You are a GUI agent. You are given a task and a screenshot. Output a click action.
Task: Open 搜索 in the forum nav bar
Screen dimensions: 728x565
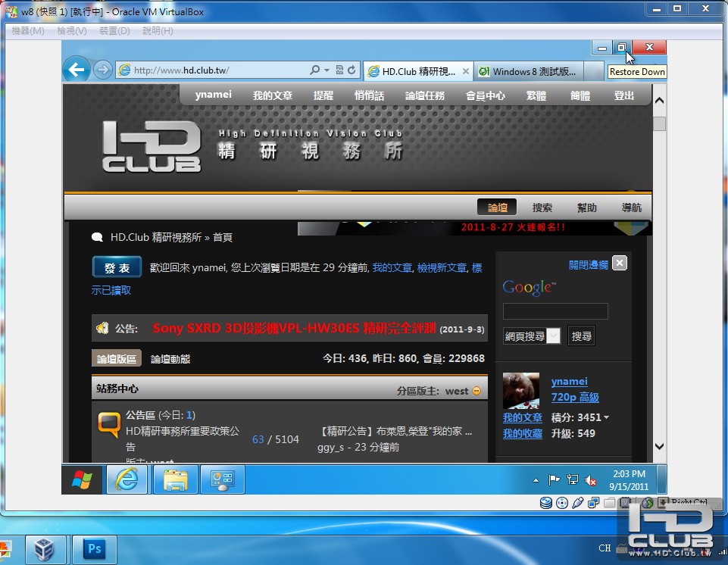542,208
